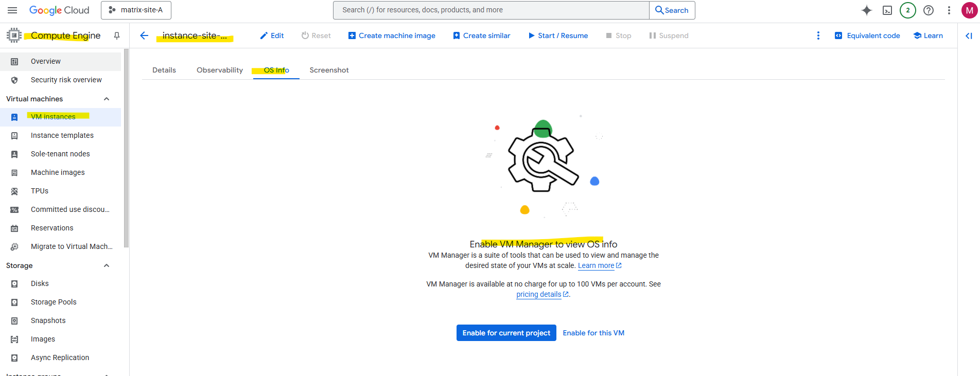Open Security risk overview

[61, 80]
